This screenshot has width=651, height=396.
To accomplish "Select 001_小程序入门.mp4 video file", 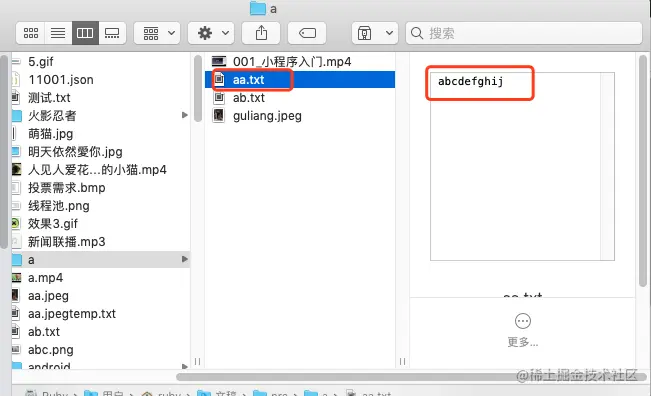I will (292, 62).
